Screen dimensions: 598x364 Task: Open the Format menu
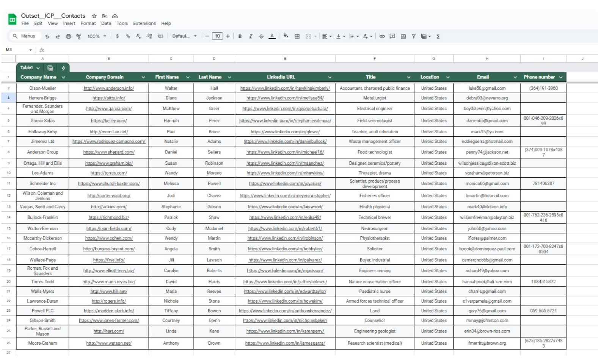88,23
